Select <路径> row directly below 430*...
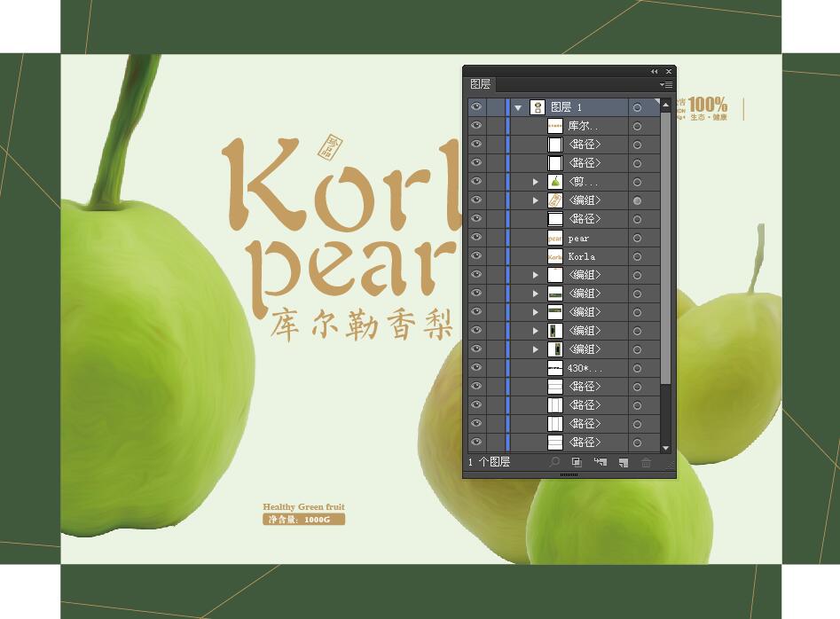 click(x=585, y=386)
